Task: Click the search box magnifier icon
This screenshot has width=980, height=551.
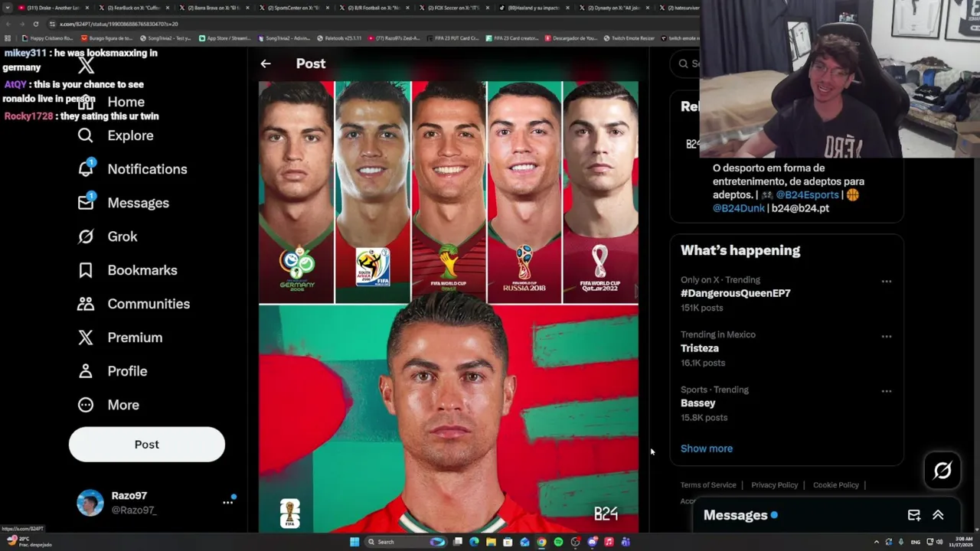Action: click(x=684, y=64)
